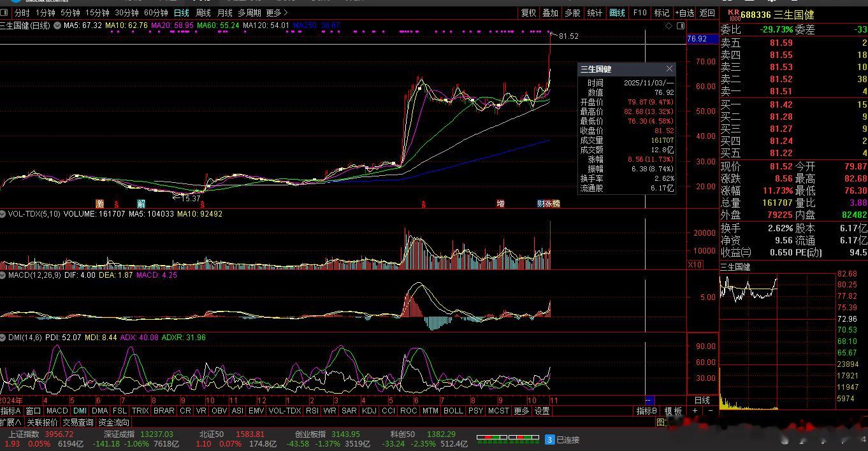Image resolution: width=868 pixels, height=451 pixels.
Task: Click the blue 3 connection status icon
Action: (549, 440)
